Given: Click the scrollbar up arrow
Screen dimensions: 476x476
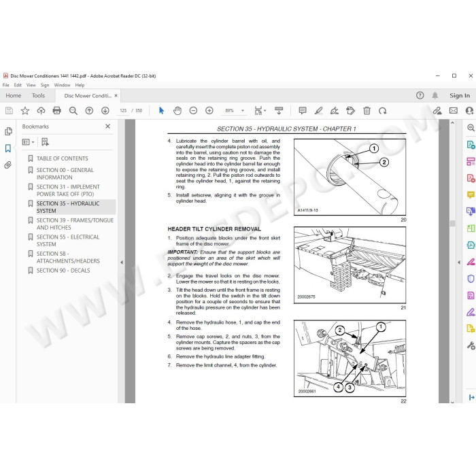Looking at the screenshot, I should [452, 122].
